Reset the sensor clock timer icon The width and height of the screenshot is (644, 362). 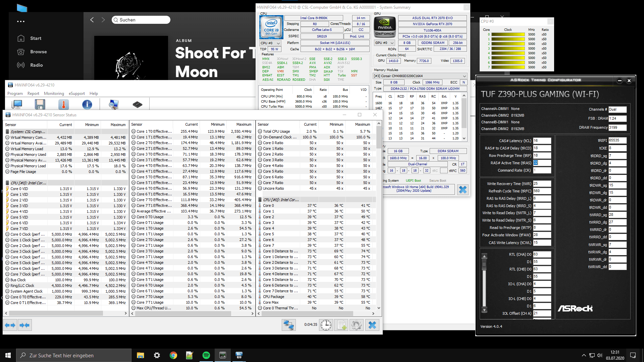pyautogui.click(x=326, y=325)
